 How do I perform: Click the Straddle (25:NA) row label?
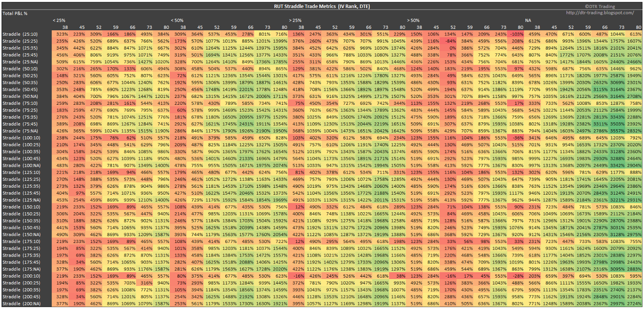[20, 62]
